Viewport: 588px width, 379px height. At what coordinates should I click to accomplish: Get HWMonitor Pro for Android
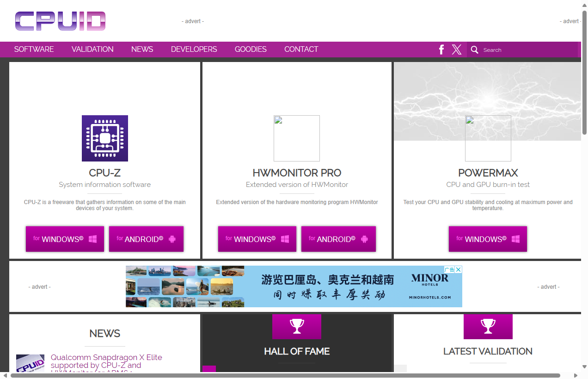click(x=338, y=239)
